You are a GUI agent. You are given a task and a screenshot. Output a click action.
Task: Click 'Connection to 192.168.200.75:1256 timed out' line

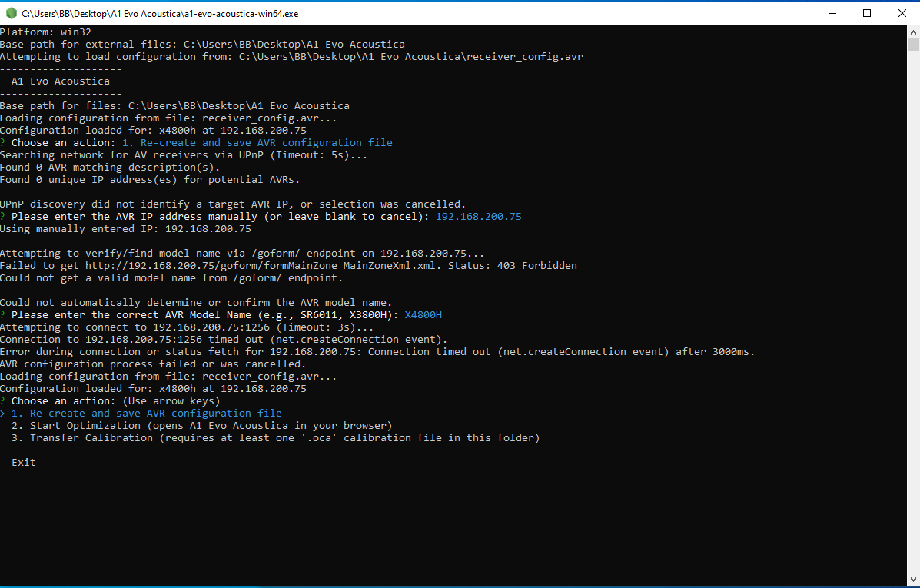coord(224,339)
